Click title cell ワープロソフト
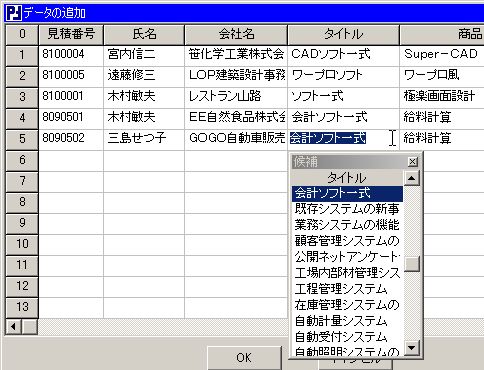 343,76
